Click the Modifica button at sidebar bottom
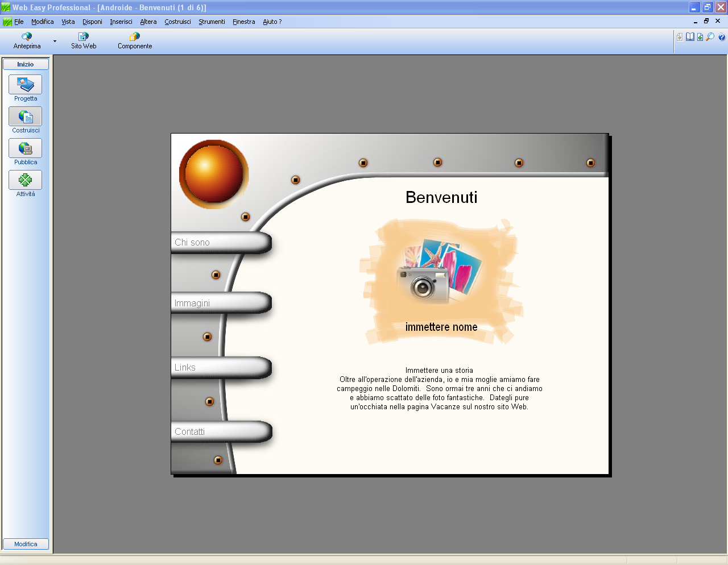This screenshot has height=565, width=728. point(26,544)
